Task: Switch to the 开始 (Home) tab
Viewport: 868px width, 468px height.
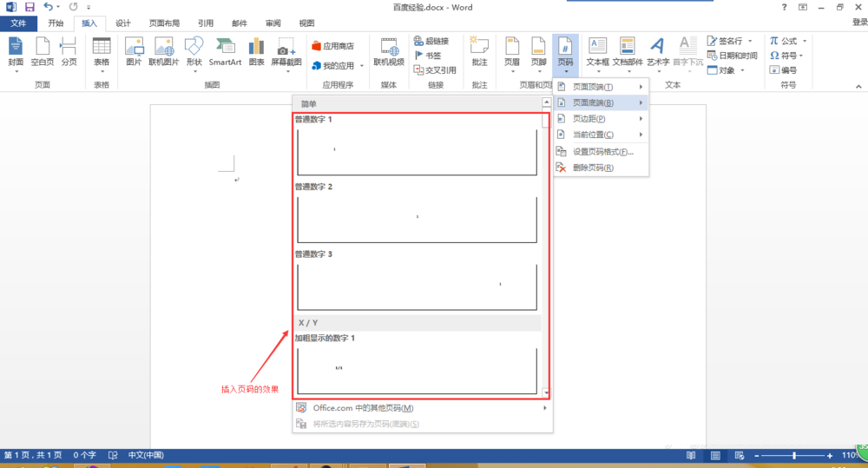Action: point(56,23)
